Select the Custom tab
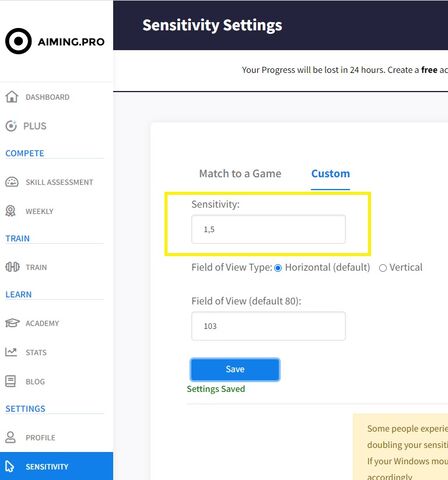Image resolution: width=448 pixels, height=480 pixels. (x=330, y=174)
